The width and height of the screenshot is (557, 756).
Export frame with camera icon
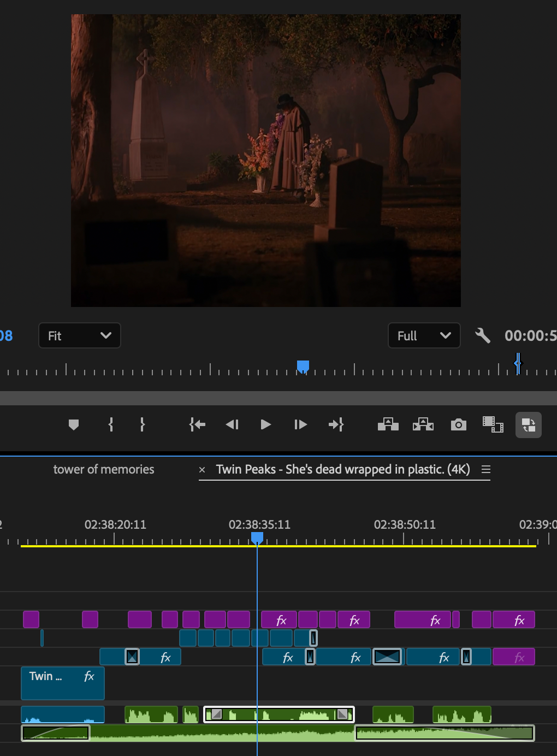pyautogui.click(x=459, y=424)
